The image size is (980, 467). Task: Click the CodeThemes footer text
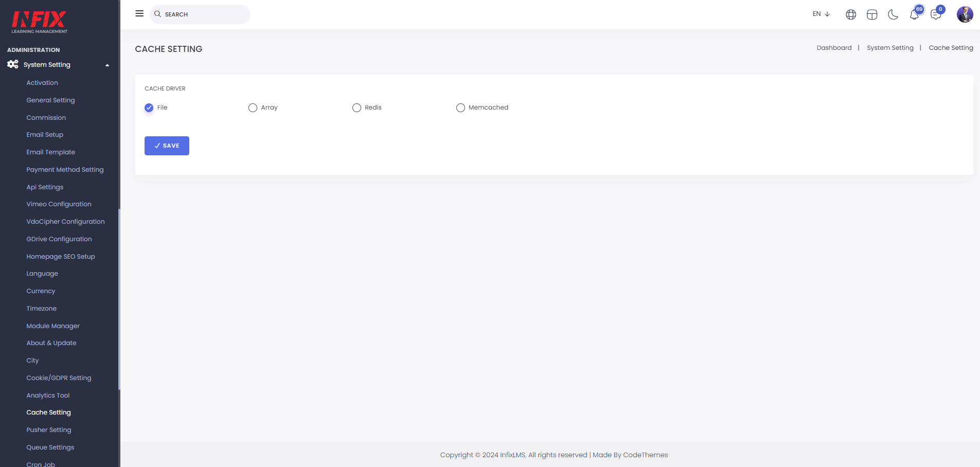pos(645,455)
